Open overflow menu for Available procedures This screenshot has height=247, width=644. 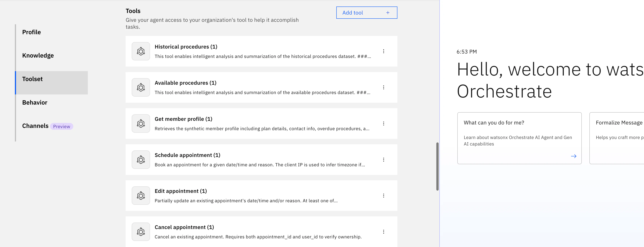pyautogui.click(x=383, y=87)
